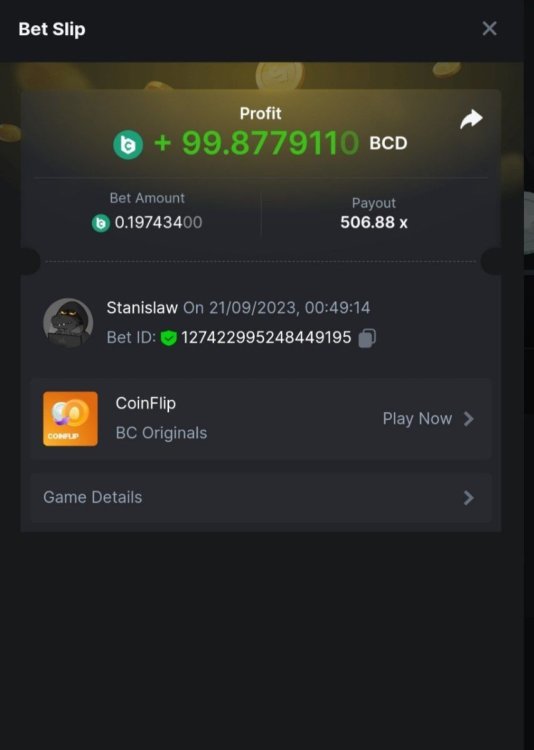Click the 506.88 x payout value
534x750 pixels.
tap(374, 223)
